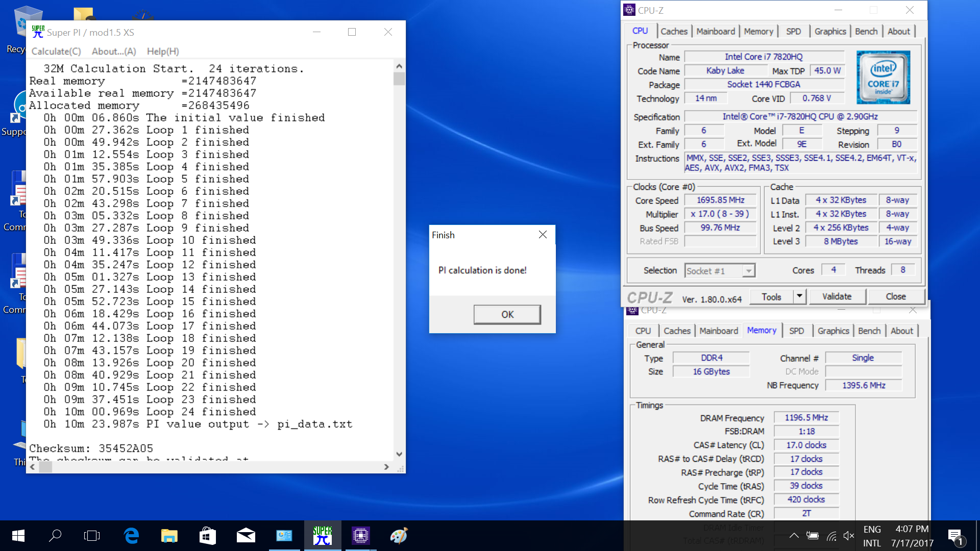The height and width of the screenshot is (551, 980).
Task: Switch to the Memory tab in top CPU-Z
Action: point(758,32)
